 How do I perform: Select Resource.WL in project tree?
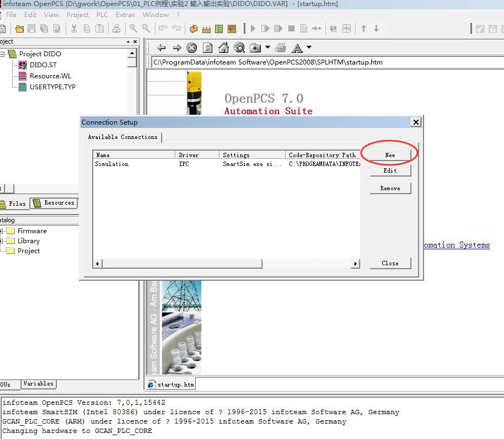pos(50,76)
